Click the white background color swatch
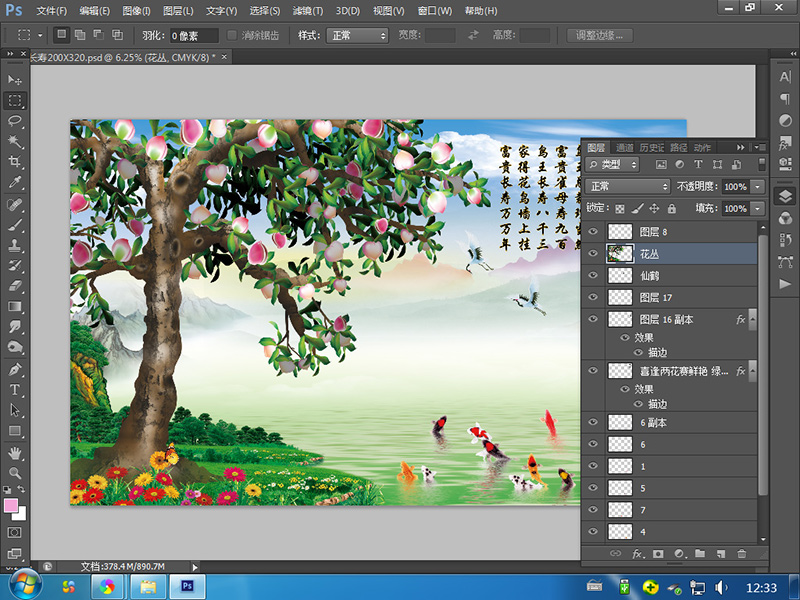800x600 pixels. pos(21,515)
